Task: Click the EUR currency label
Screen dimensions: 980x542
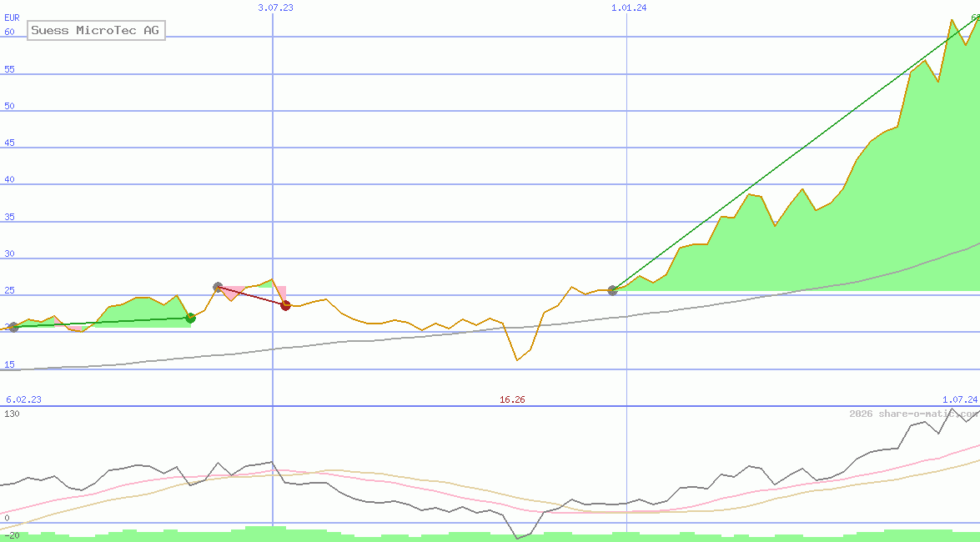Action: click(x=12, y=18)
